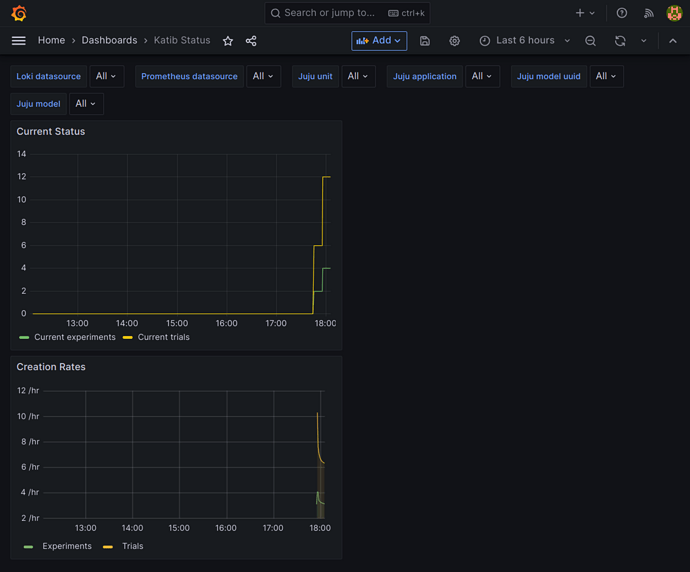
Task: Click 17:00 tick on Creation Rates axis
Action: pos(273,528)
